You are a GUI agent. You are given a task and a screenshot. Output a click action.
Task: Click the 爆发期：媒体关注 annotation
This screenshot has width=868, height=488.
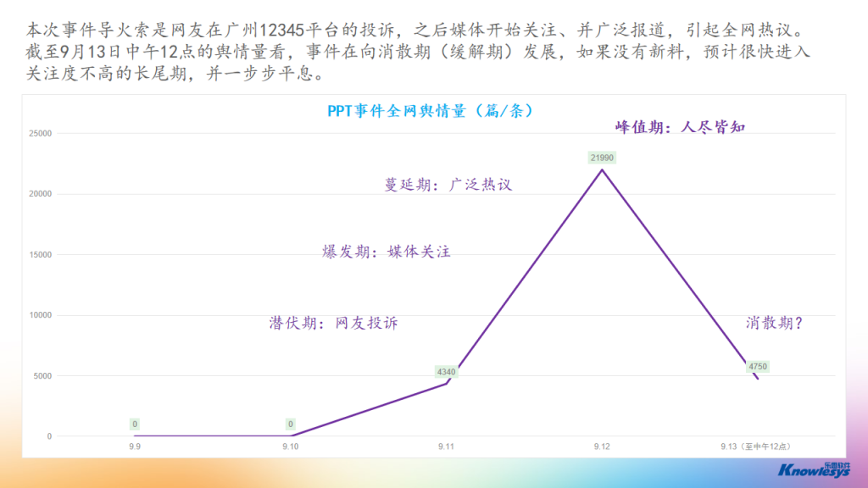[x=386, y=252]
